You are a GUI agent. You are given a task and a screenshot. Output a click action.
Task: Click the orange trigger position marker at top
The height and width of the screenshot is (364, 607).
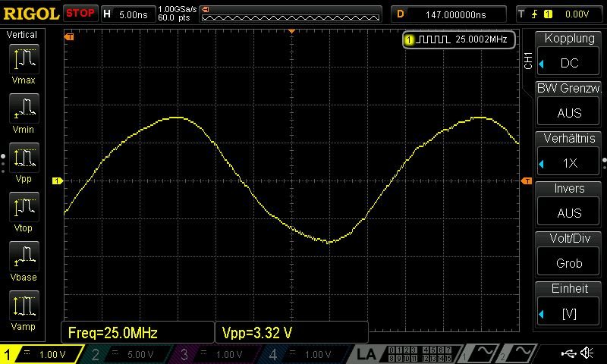click(291, 31)
